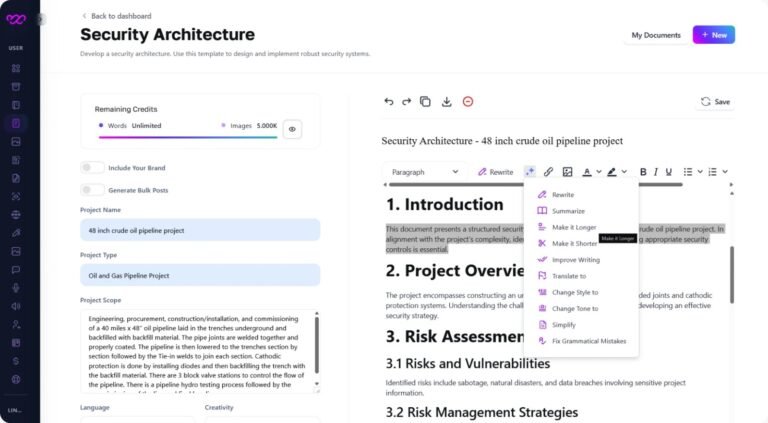Image resolution: width=768 pixels, height=423 pixels.
Task: Click the purple logo at the sidebar top
Action: click(x=16, y=20)
